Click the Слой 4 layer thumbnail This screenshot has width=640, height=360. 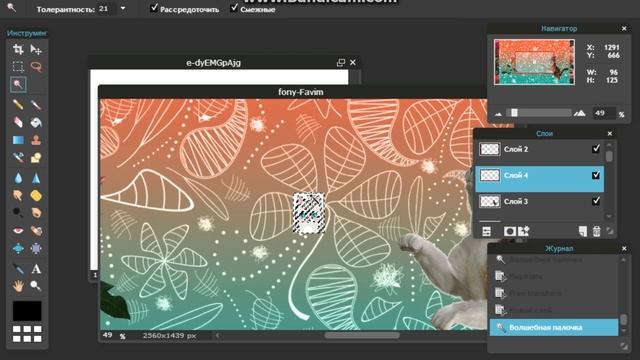coord(489,176)
